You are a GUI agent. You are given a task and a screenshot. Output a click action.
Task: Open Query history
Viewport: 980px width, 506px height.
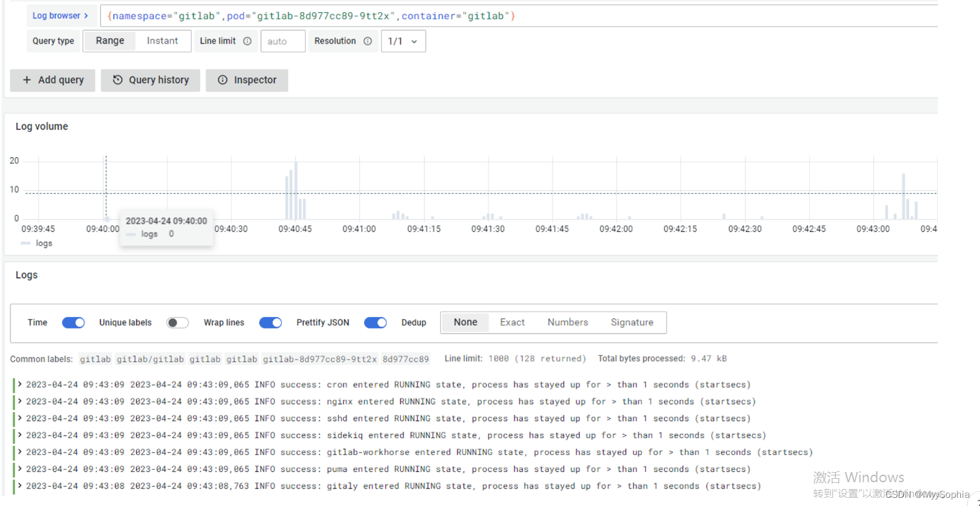tap(150, 80)
